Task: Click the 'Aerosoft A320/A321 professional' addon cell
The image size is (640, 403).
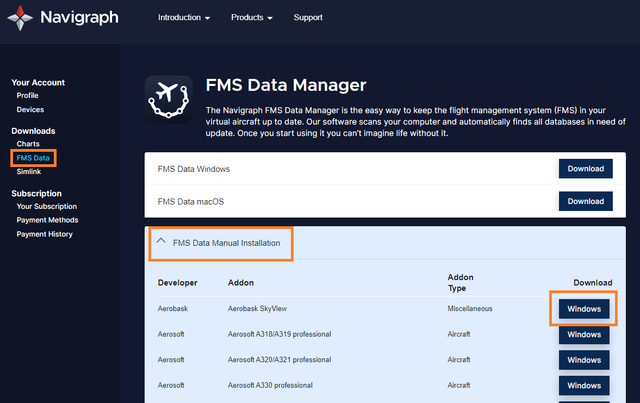Action: coord(279,360)
